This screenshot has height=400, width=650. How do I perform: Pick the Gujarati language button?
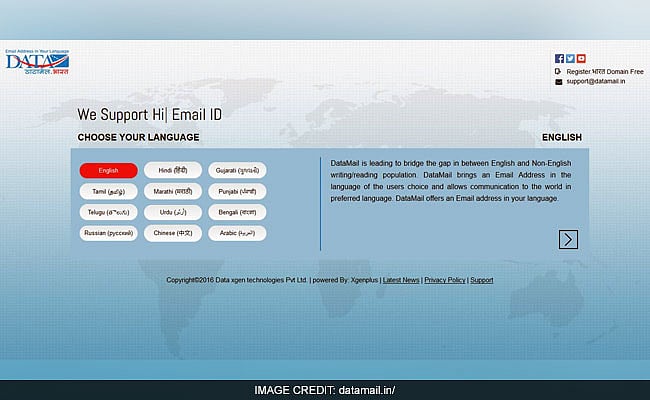237,170
